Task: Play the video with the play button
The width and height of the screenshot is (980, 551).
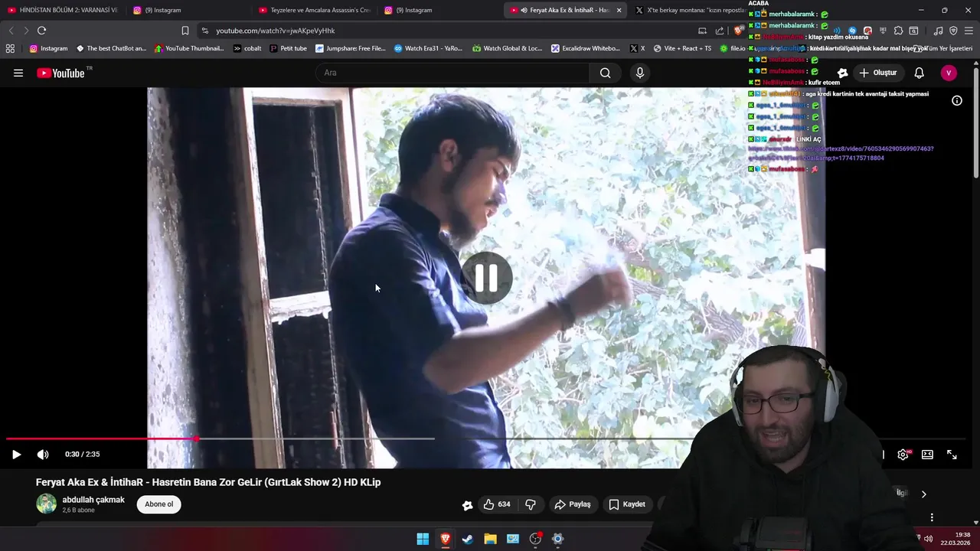Action: click(16, 455)
